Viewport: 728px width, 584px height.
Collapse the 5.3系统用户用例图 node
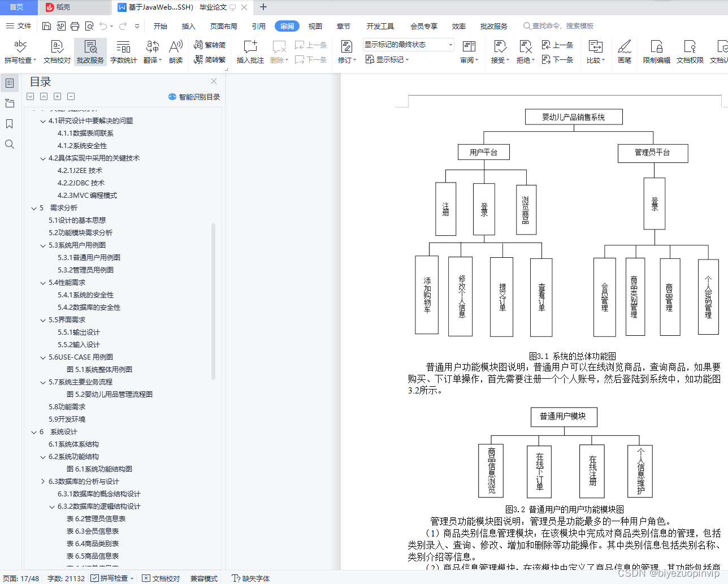tap(43, 245)
